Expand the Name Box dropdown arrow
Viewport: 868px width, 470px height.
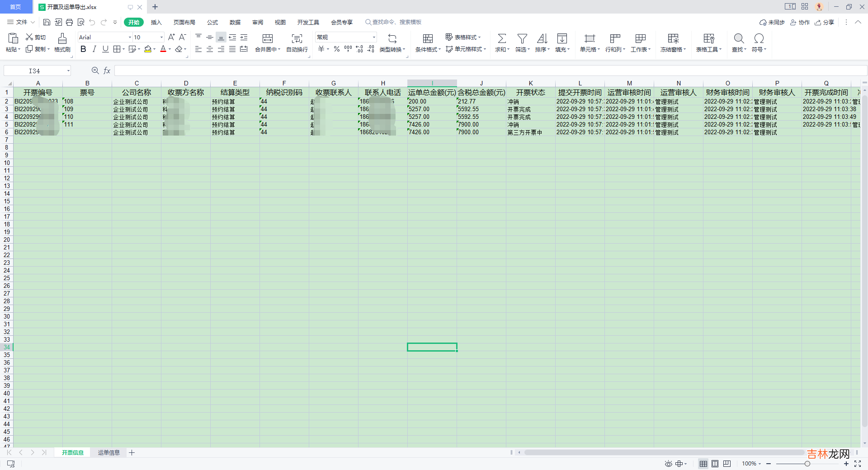pos(68,71)
